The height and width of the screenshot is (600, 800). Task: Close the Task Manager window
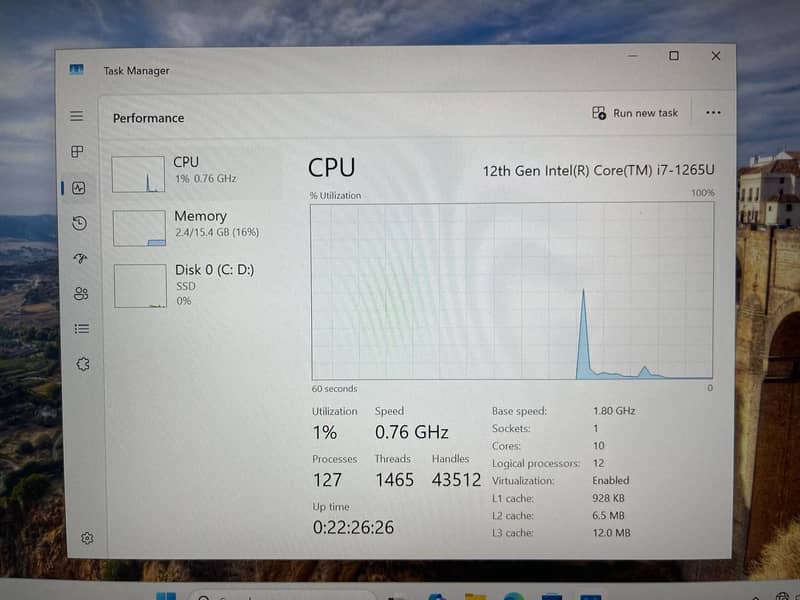point(716,56)
